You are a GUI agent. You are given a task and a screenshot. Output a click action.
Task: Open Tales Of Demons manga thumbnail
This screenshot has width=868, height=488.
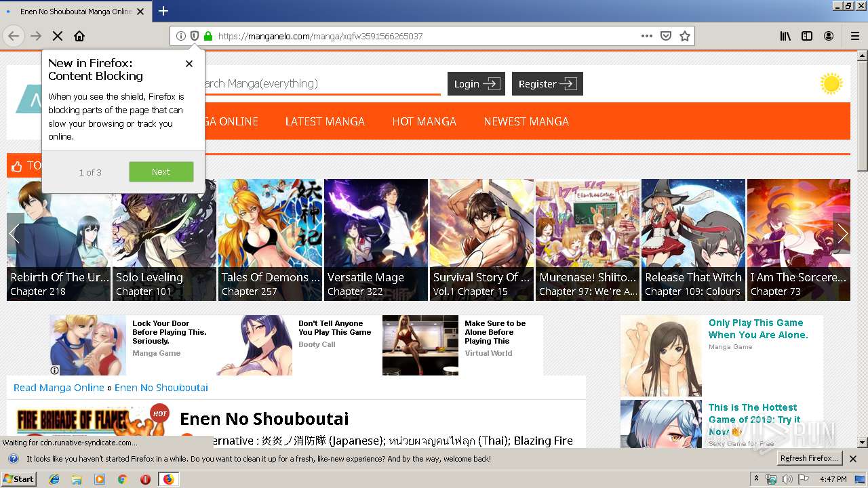pos(270,240)
